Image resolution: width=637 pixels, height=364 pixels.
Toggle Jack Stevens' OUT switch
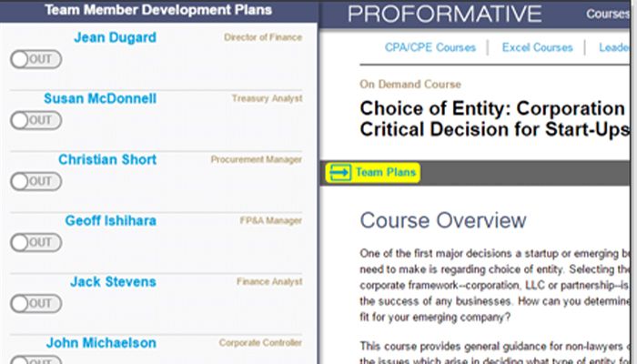pos(35,303)
